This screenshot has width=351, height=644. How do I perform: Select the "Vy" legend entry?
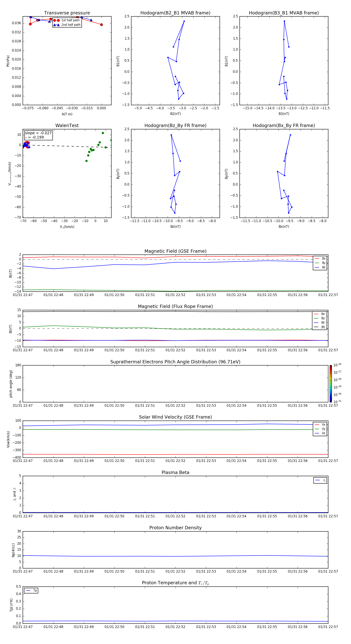coord(320,429)
